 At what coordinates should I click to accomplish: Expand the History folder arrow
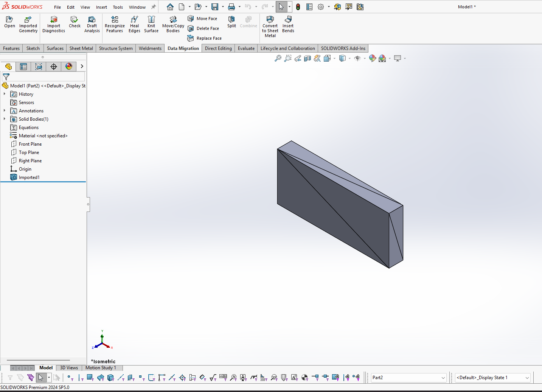4,94
